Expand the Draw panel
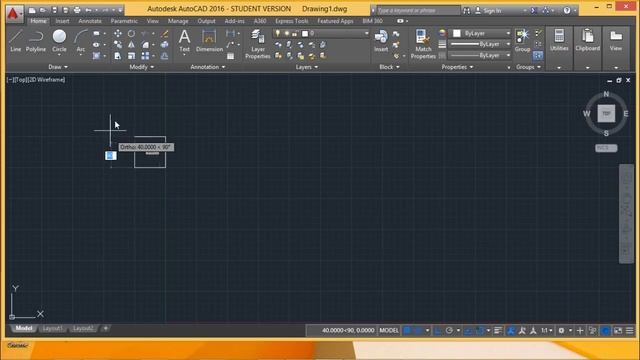 [58, 67]
